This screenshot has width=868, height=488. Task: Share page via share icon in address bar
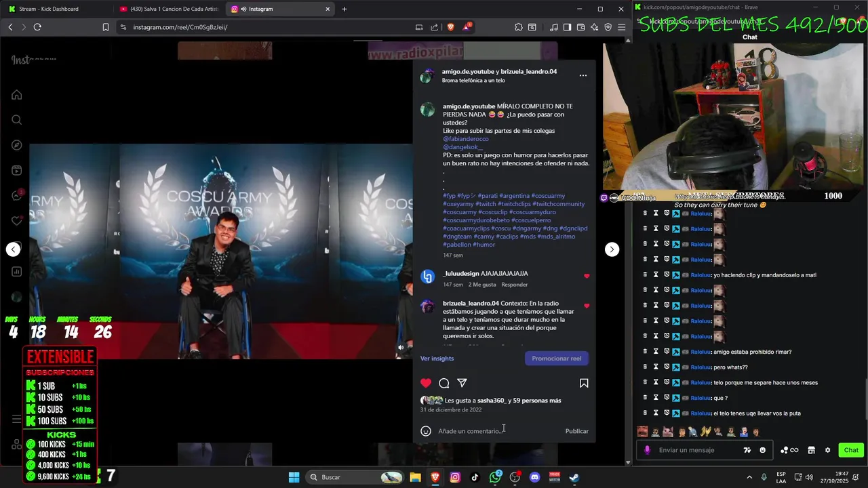click(x=434, y=27)
